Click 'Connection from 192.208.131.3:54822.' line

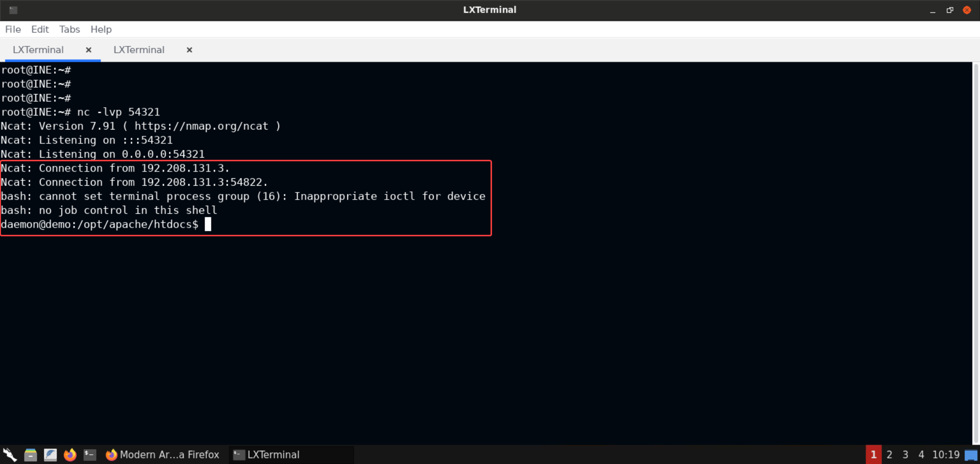tap(134, 182)
